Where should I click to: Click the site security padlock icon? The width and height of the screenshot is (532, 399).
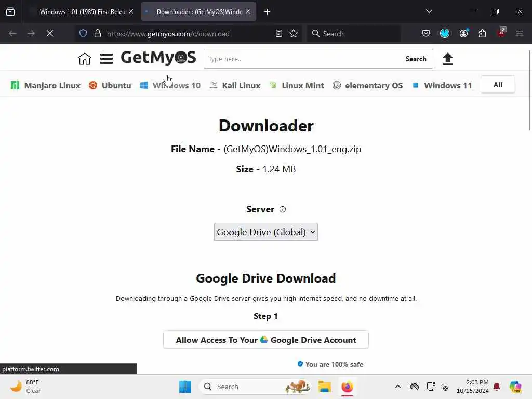(98, 33)
